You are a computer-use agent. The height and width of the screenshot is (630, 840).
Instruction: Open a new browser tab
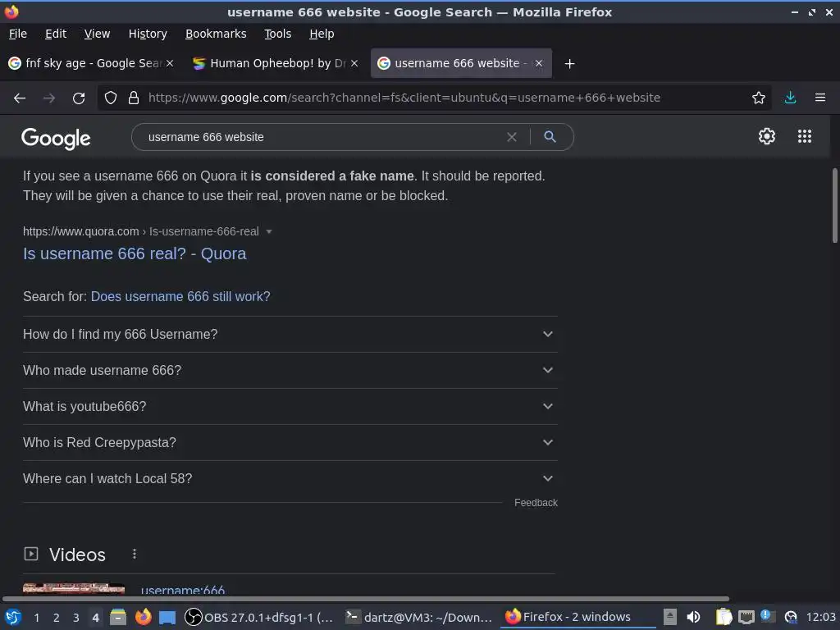pos(569,64)
